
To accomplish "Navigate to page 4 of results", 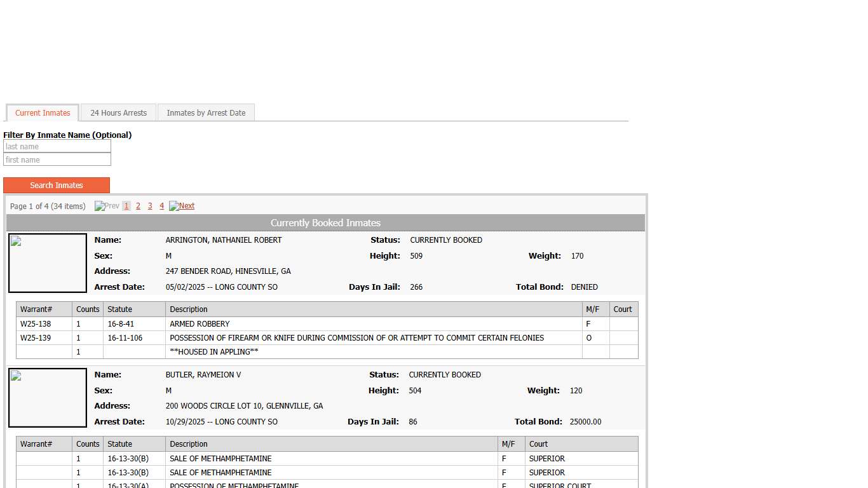I will [161, 206].
